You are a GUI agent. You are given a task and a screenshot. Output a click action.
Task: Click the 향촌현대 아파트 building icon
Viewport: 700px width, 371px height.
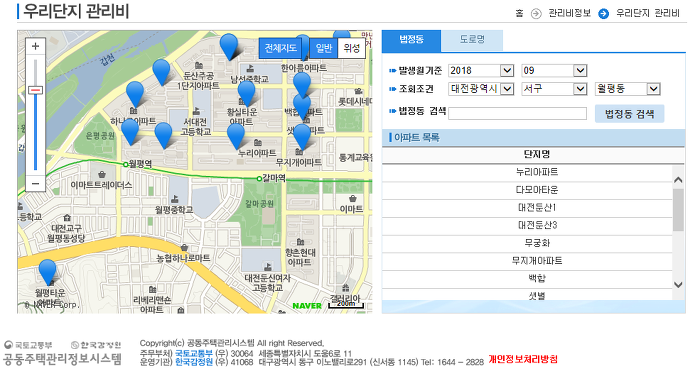point(300,242)
